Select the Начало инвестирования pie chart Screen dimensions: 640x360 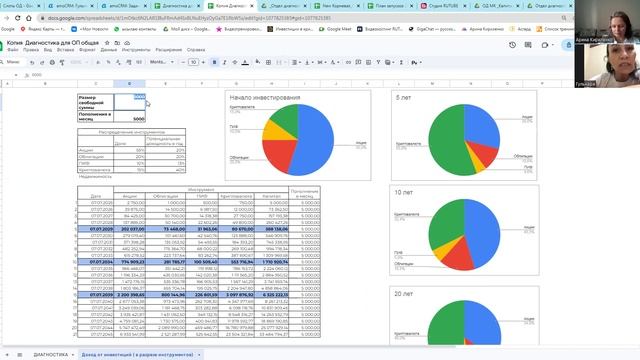[298, 135]
